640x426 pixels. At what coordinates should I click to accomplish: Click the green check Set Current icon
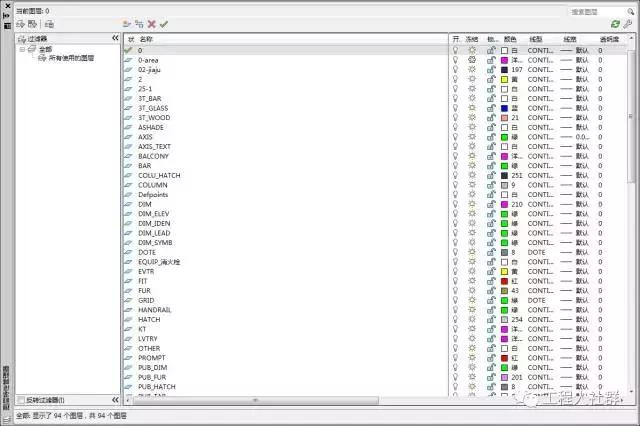pos(164,24)
